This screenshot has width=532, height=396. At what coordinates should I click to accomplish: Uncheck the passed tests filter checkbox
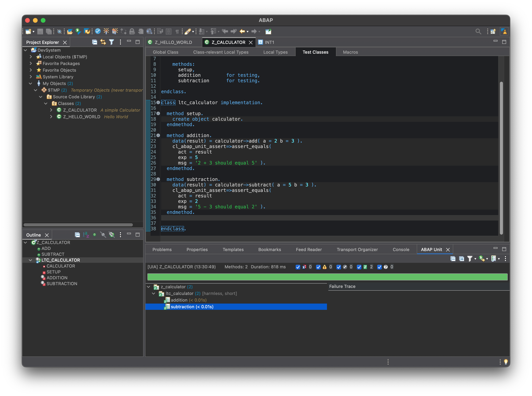click(359, 267)
